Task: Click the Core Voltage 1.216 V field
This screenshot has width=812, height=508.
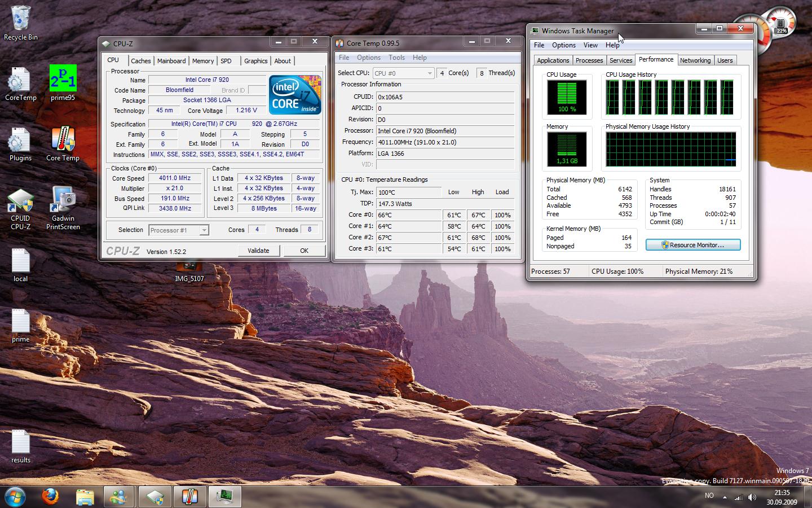Action: (246, 110)
